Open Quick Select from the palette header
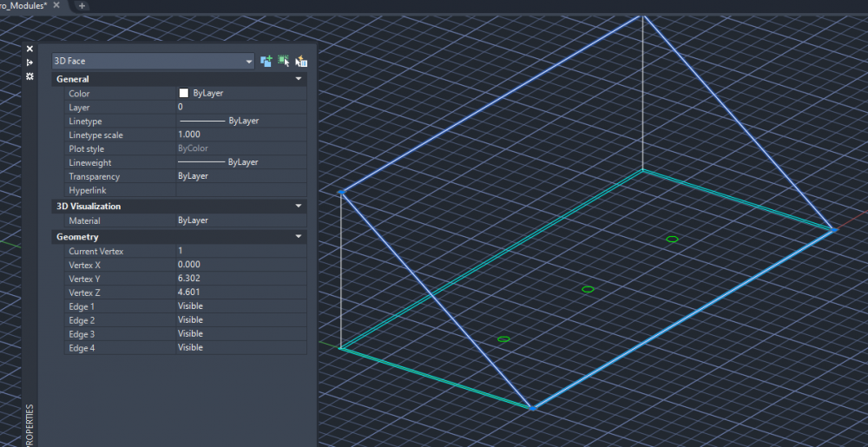 tap(301, 62)
